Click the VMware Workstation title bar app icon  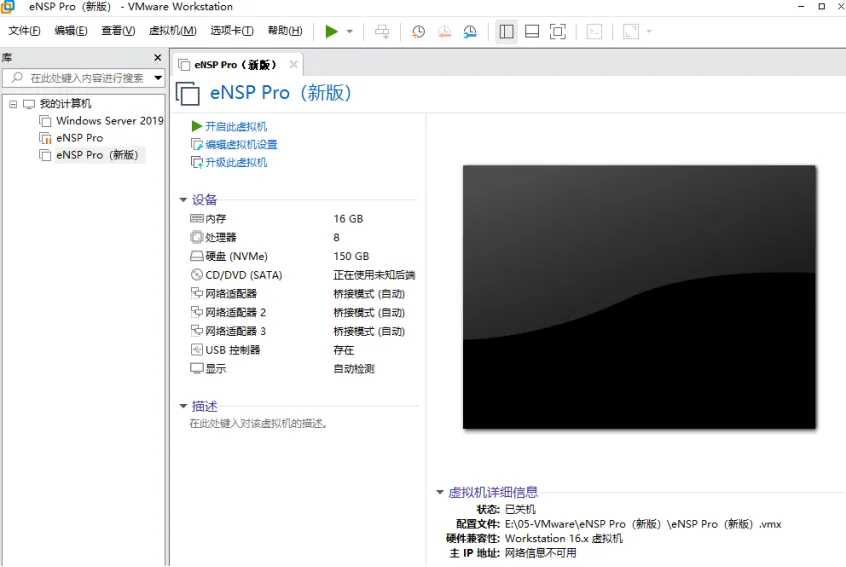click(x=8, y=6)
